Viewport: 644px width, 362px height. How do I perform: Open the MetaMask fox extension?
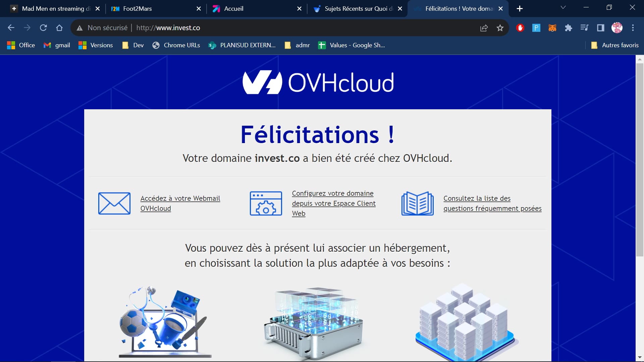tap(552, 28)
